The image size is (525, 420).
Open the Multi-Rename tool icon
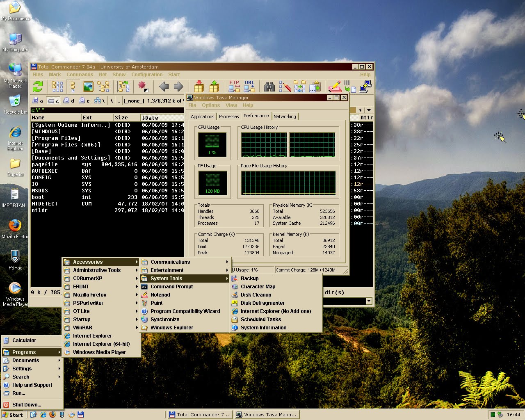285,87
